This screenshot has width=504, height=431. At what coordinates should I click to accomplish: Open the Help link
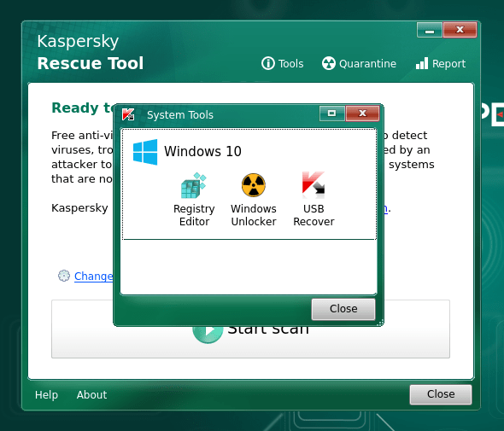tap(46, 394)
